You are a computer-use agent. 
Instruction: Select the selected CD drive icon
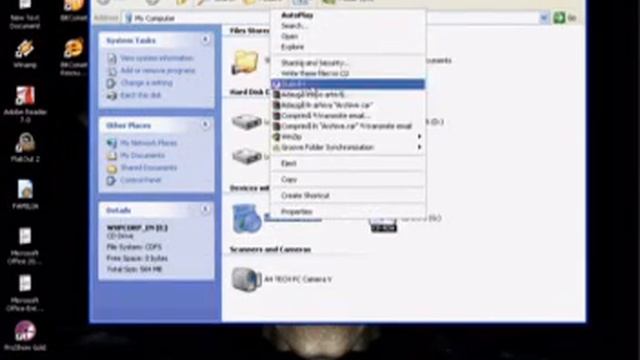(x=247, y=218)
